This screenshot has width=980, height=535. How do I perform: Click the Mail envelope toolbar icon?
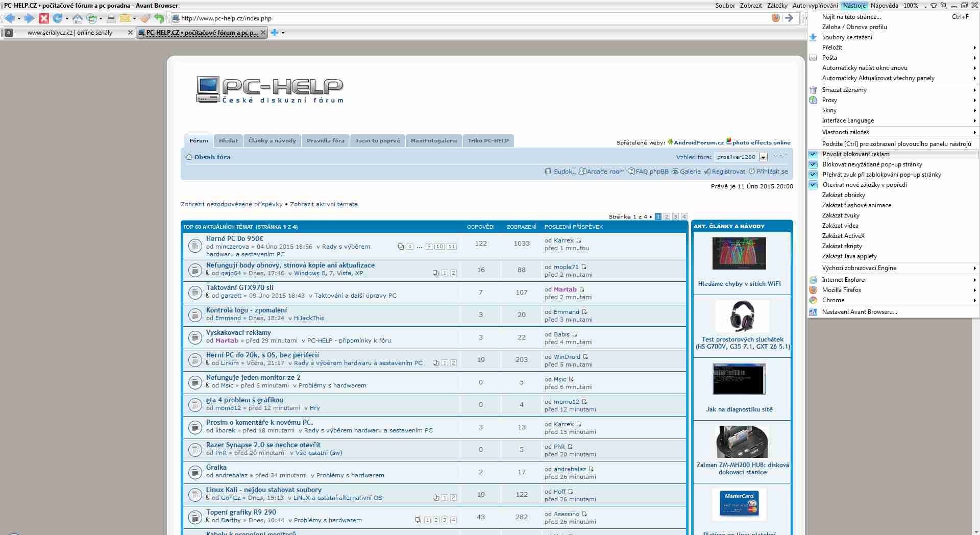tap(125, 18)
